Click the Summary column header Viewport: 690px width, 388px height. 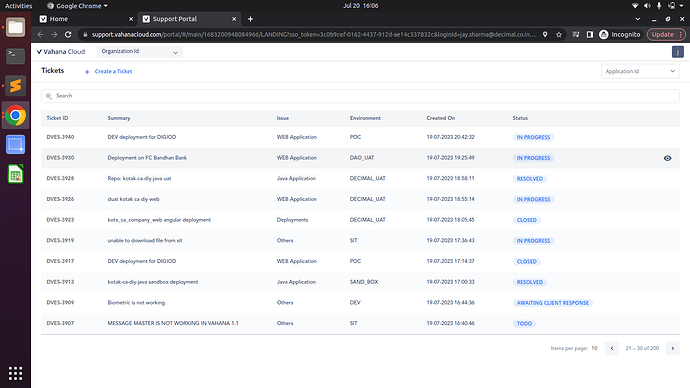tap(119, 118)
